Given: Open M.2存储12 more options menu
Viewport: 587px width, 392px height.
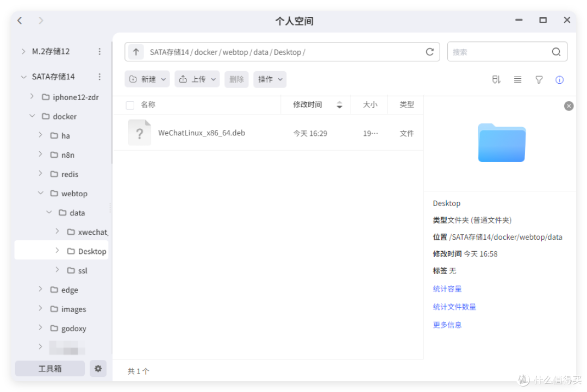Looking at the screenshot, I should pos(99,51).
